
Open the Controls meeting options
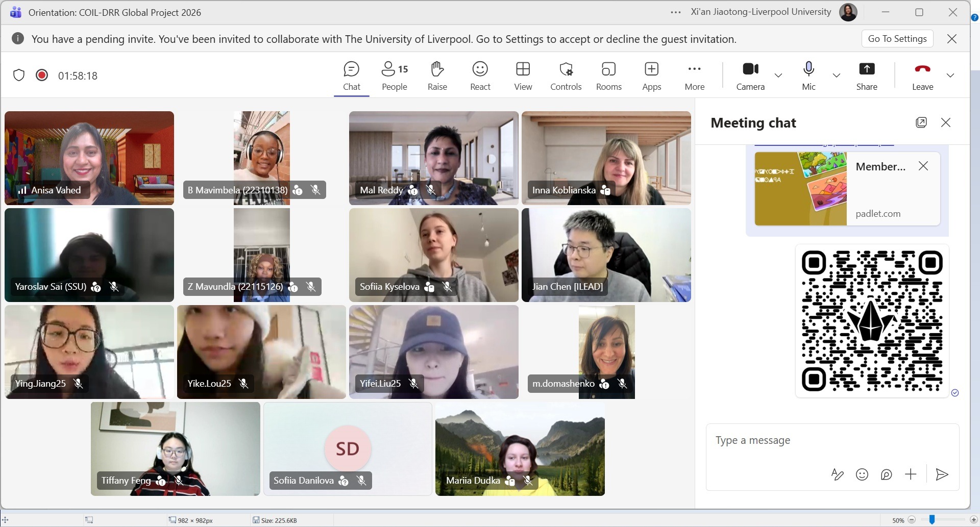[x=566, y=76]
